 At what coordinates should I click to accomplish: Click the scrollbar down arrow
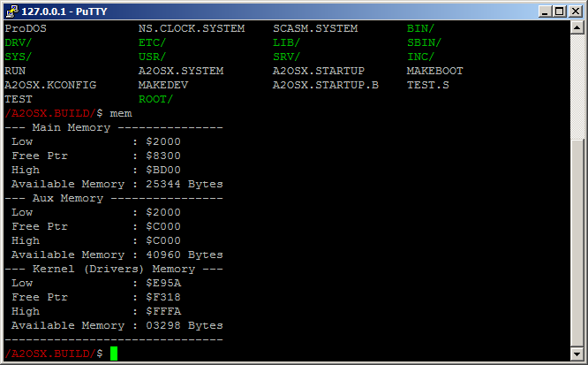(577, 354)
